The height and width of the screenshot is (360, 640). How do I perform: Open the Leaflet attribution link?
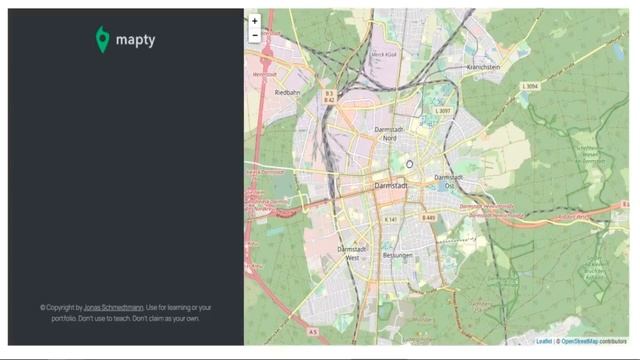(x=544, y=341)
